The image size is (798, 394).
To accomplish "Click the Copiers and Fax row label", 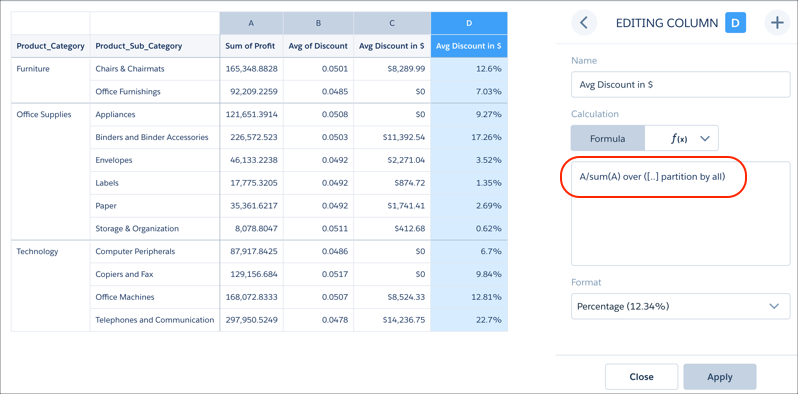I will (x=124, y=274).
